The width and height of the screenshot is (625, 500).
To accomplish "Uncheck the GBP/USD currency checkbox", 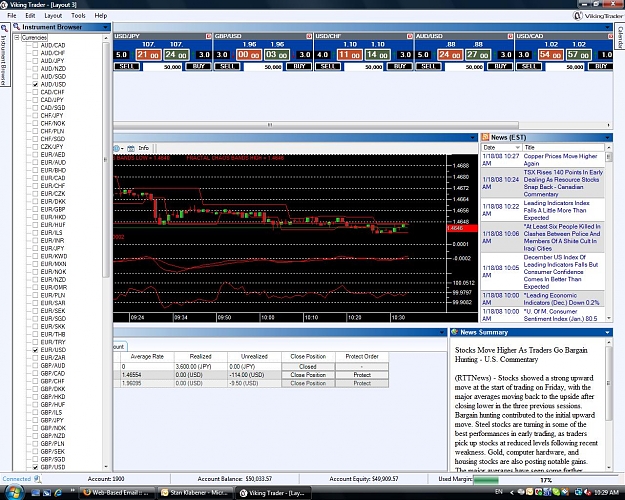I will [x=35, y=467].
